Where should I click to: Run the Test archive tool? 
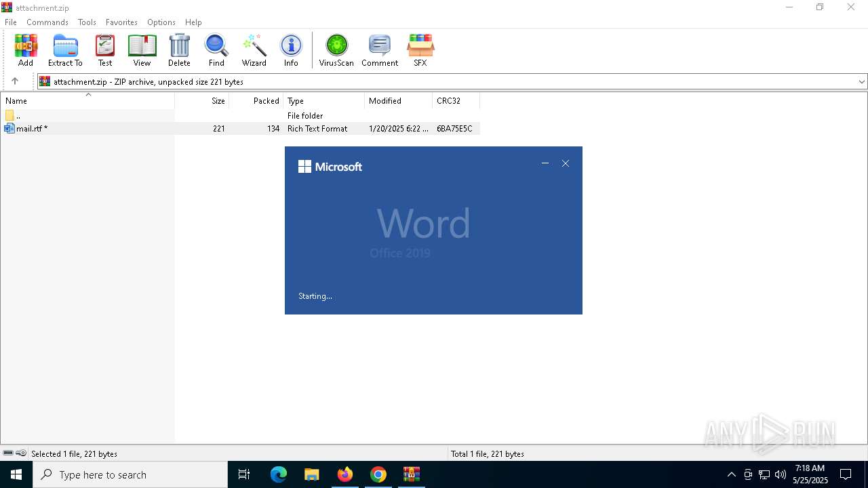tap(105, 50)
